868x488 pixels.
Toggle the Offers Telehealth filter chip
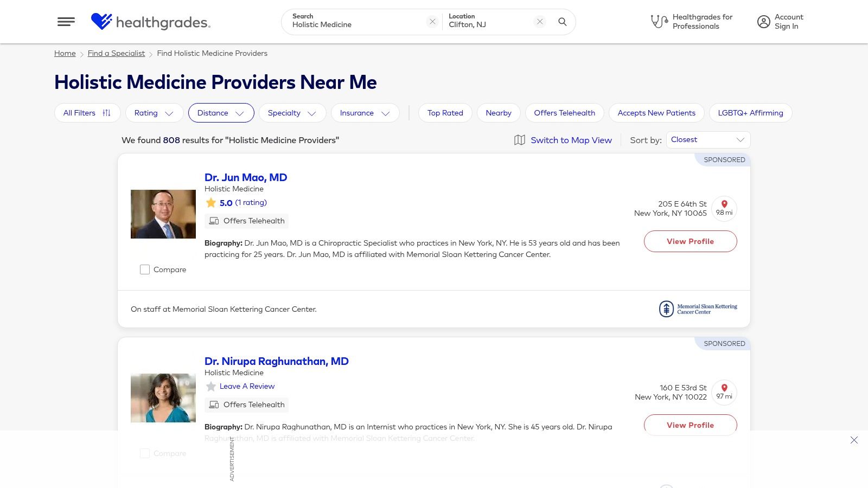pos(564,113)
